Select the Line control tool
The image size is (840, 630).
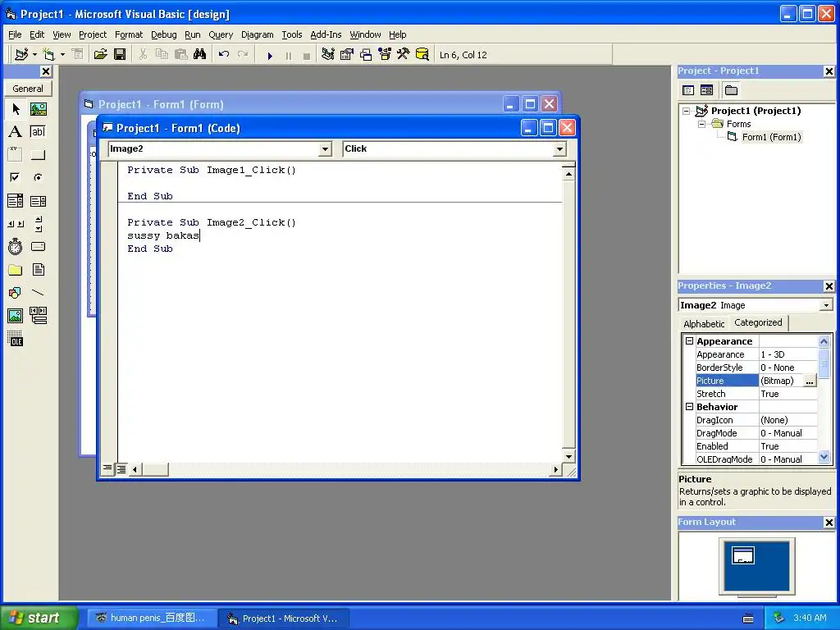coord(38,293)
